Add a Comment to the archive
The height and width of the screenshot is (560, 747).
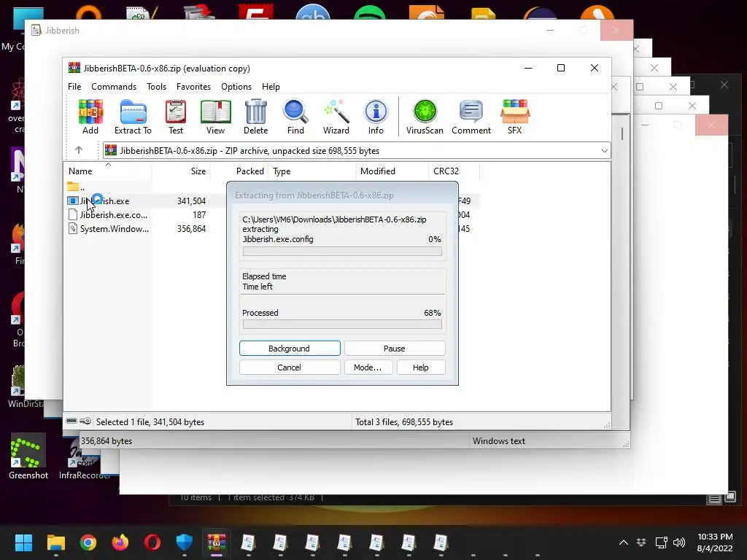[x=471, y=117]
